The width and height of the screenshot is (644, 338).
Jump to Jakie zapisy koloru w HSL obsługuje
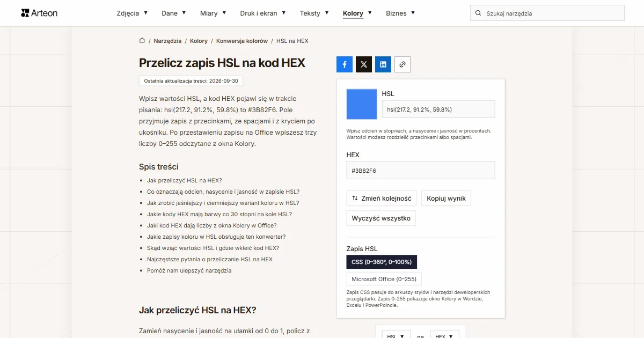(216, 237)
